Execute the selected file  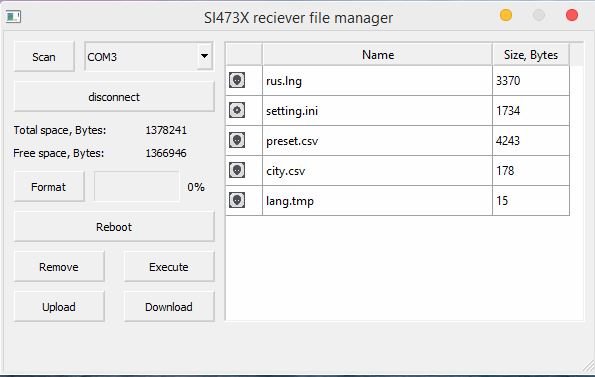169,267
